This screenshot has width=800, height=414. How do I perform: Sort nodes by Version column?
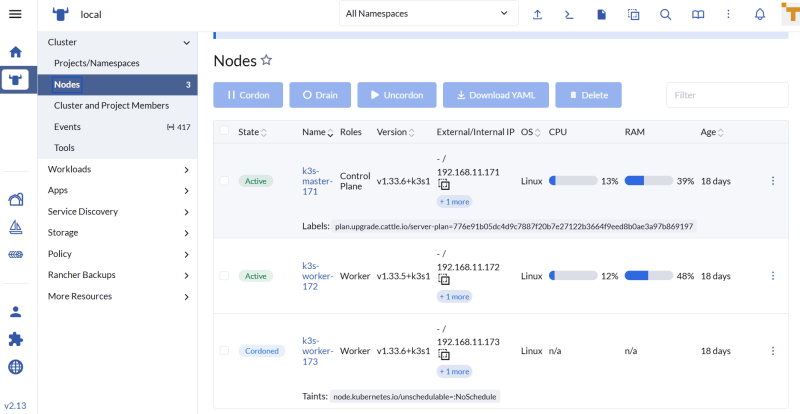coord(396,132)
